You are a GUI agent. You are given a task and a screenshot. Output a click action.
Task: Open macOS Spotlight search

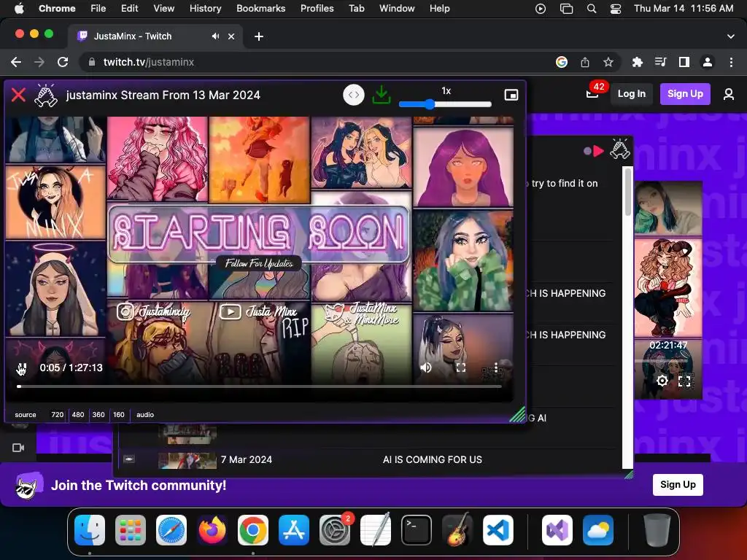coord(591,9)
